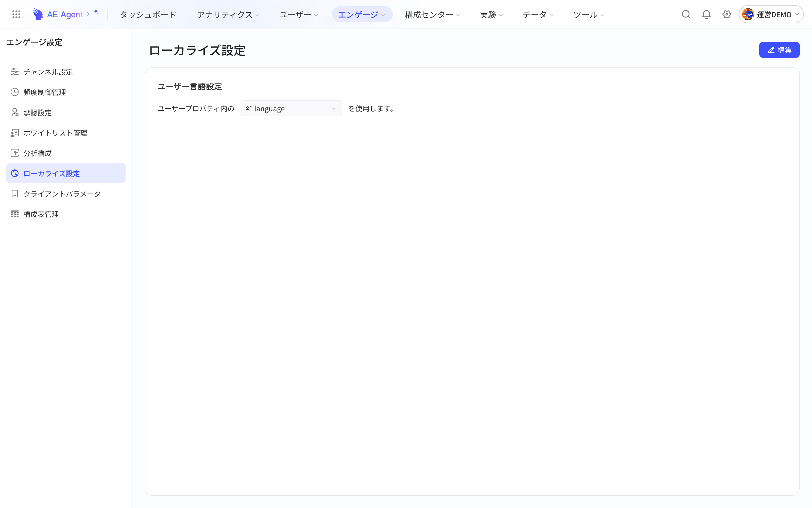Viewport: 812px width, 508px height.
Task: Open the settings gear icon
Action: tap(726, 14)
